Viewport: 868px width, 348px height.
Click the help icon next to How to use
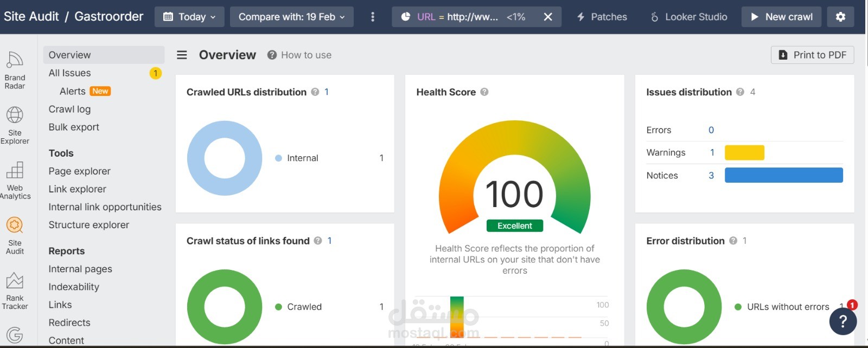pos(272,55)
